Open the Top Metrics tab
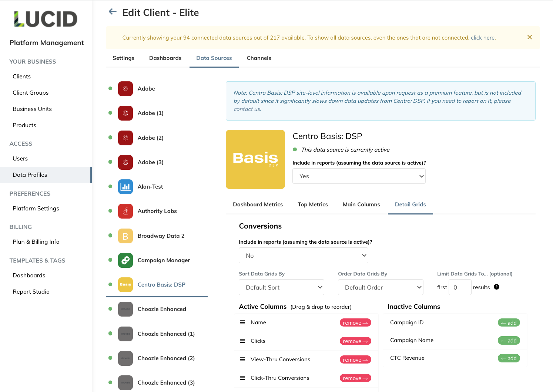This screenshot has height=392, width=553. click(313, 205)
